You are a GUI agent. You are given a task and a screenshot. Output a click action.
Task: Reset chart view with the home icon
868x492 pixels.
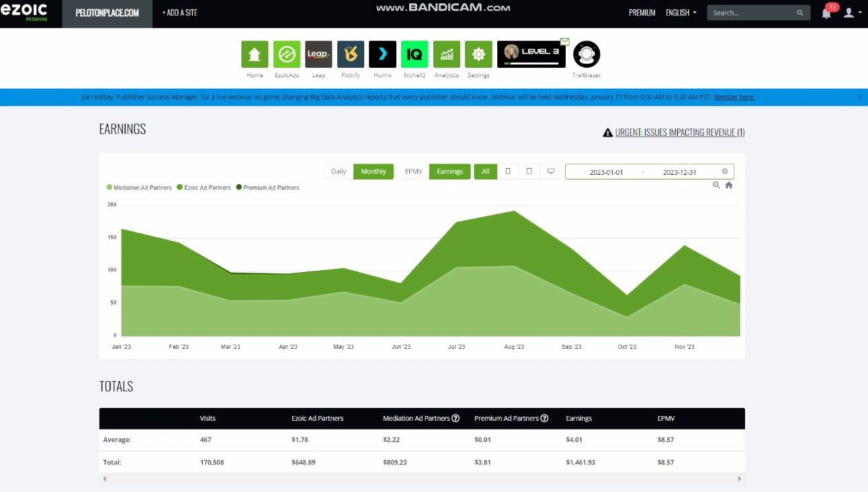pyautogui.click(x=729, y=185)
